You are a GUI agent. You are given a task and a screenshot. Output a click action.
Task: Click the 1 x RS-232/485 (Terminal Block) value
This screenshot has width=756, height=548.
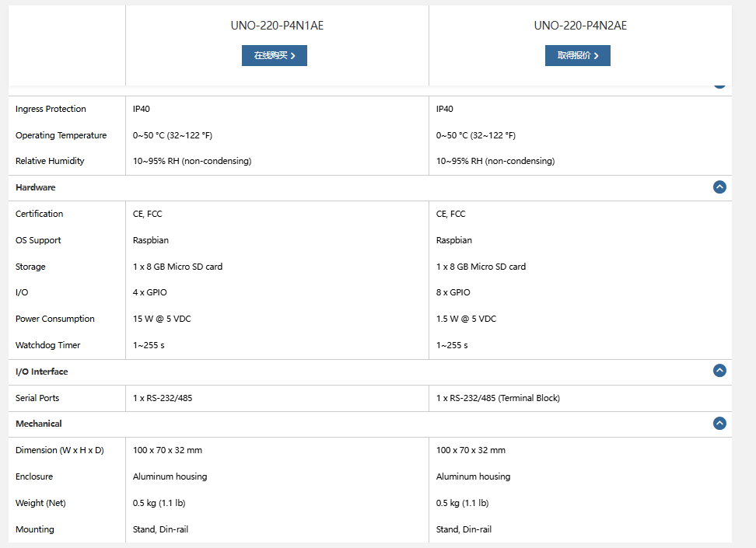498,398
